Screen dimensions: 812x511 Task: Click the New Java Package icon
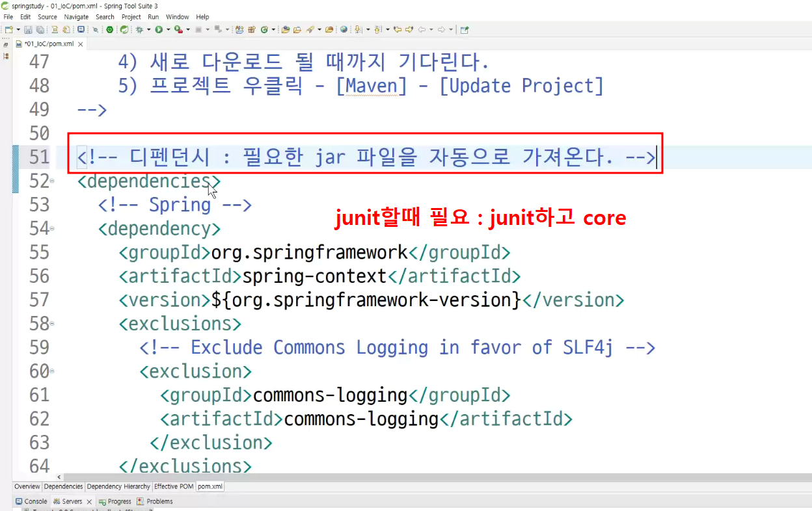click(x=252, y=29)
